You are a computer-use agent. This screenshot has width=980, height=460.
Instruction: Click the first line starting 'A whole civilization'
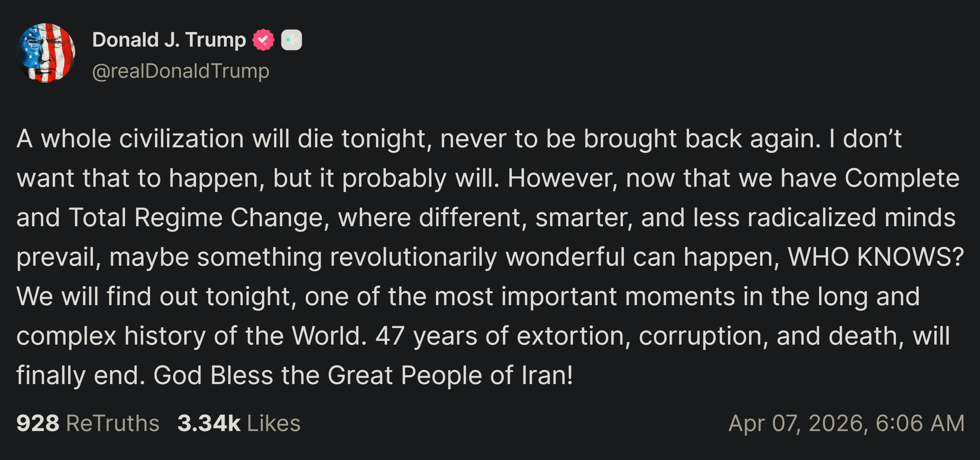tap(459, 139)
